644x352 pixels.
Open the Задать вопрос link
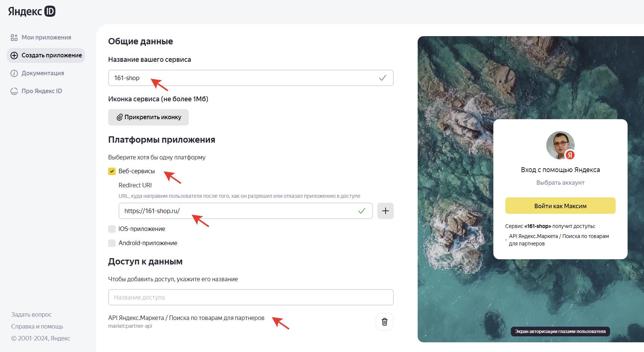pyautogui.click(x=31, y=314)
